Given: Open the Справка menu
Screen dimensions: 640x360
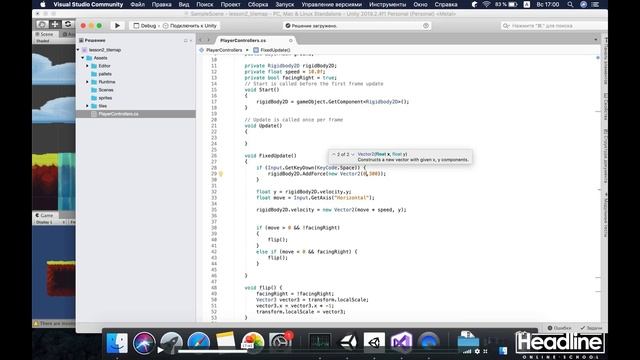Looking at the screenshot, I should (x=446, y=4).
